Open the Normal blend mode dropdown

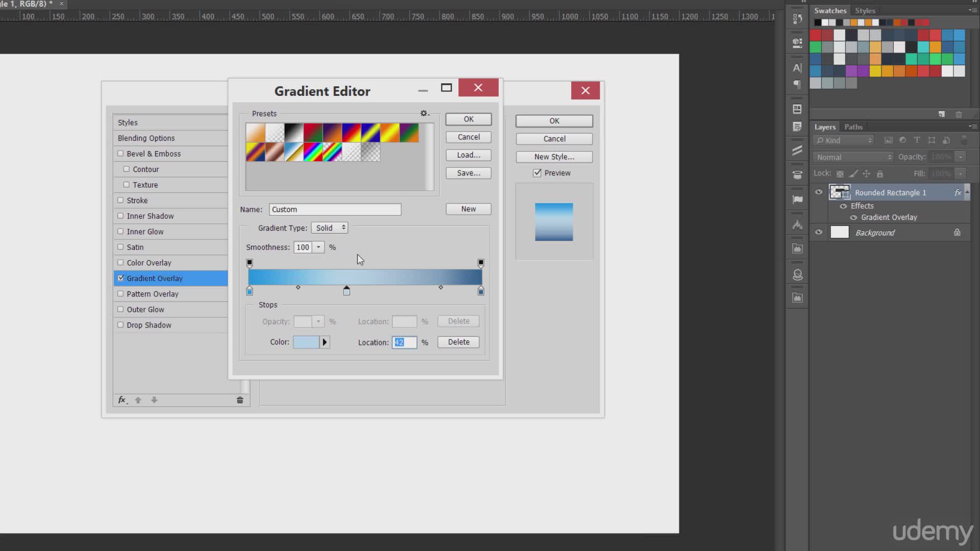(853, 157)
